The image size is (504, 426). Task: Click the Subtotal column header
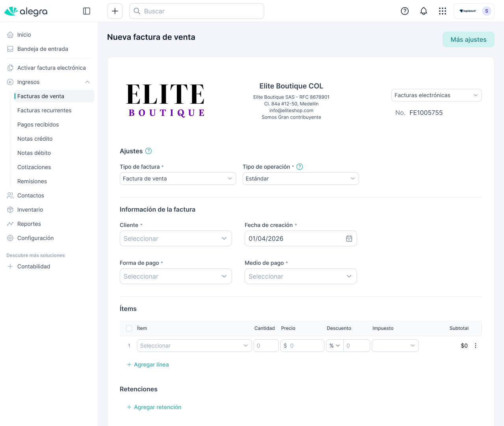[x=459, y=328]
